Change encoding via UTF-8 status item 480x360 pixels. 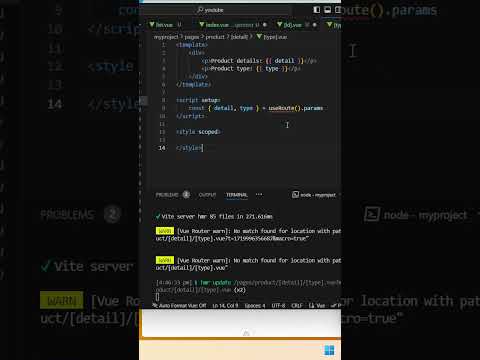[278, 306]
